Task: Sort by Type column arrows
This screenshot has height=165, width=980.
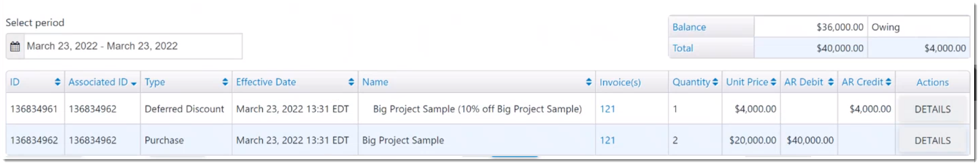Action: point(225,82)
